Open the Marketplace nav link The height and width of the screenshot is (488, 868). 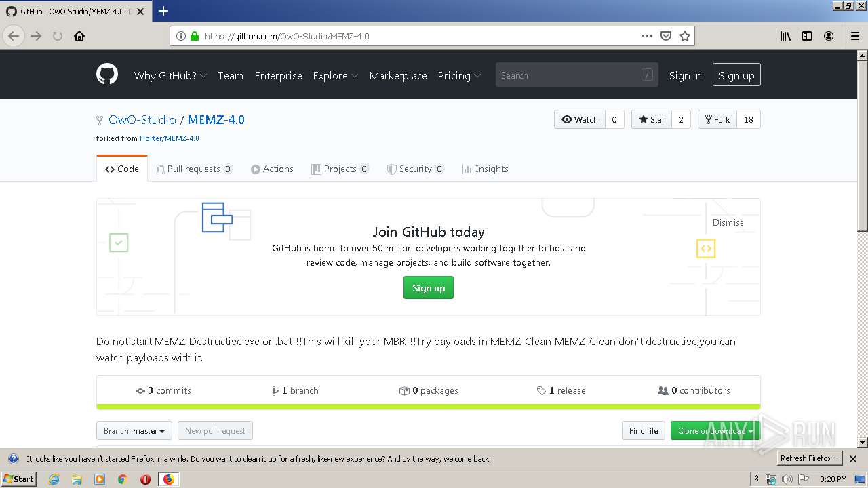pos(398,75)
